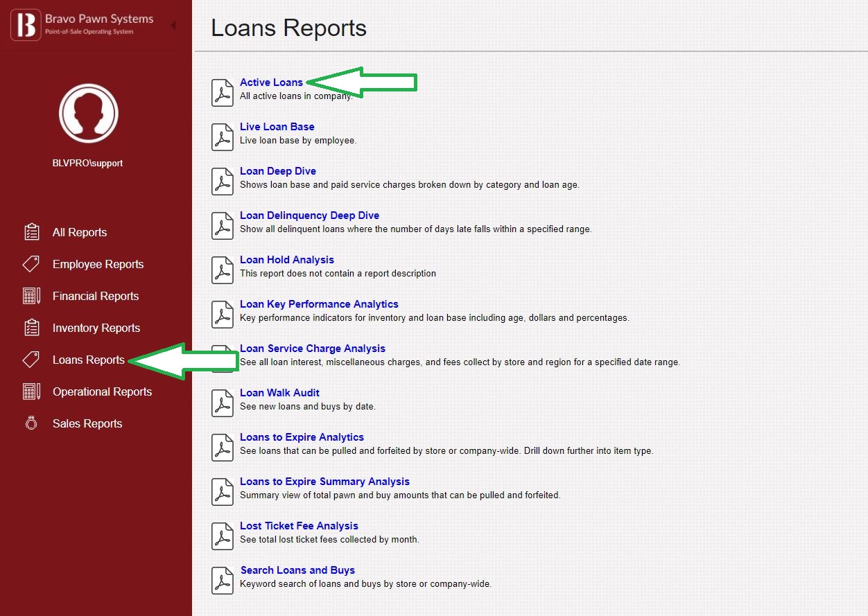Open the Live Loan Base report
The height and width of the screenshot is (616, 868).
pyautogui.click(x=277, y=127)
